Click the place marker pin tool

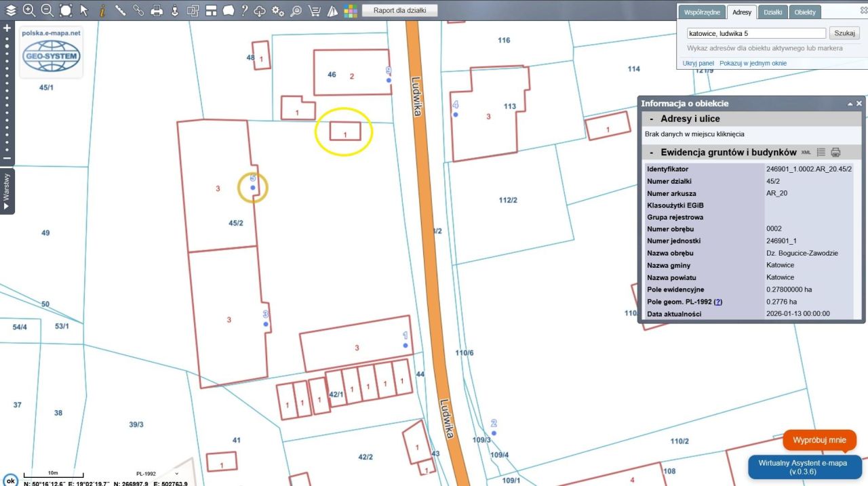[x=174, y=10]
